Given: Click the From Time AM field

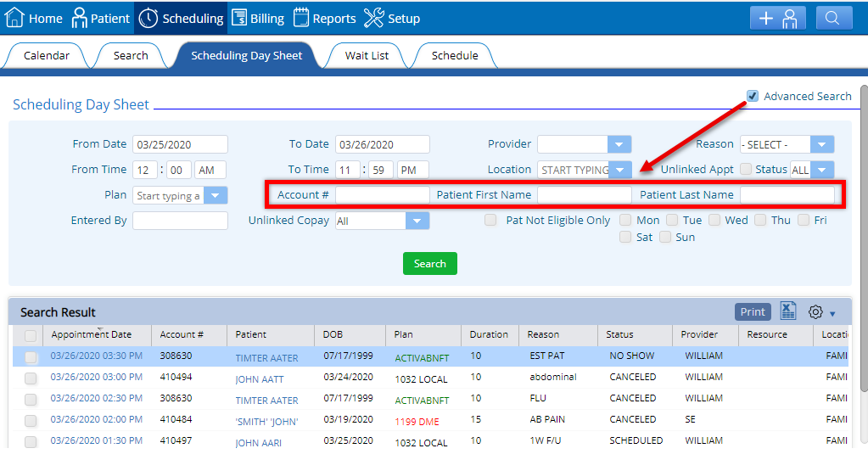Looking at the screenshot, I should (210, 170).
